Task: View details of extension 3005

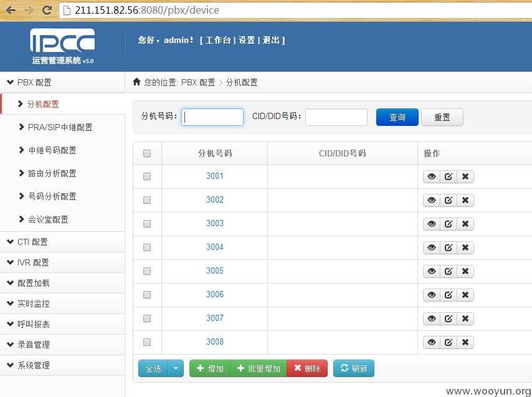Action: pyautogui.click(x=432, y=271)
